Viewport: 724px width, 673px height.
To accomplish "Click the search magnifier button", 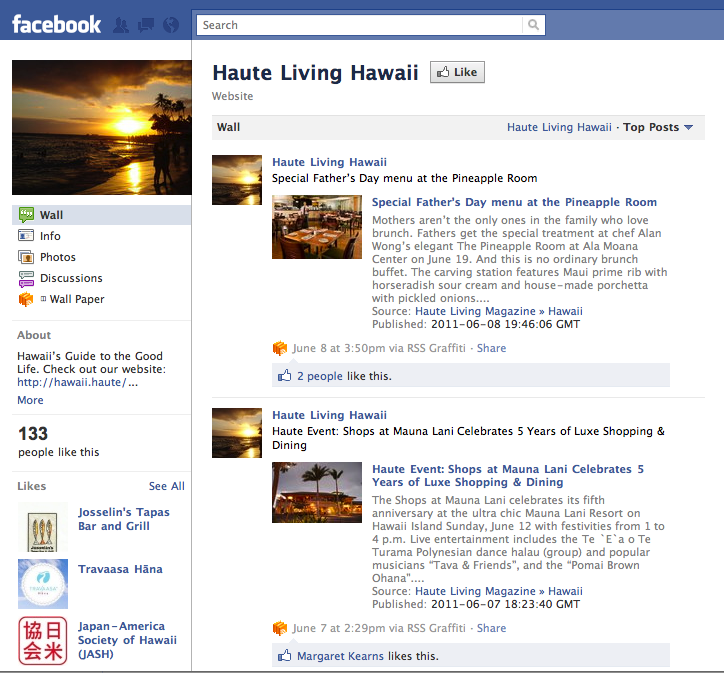I will [x=534, y=25].
